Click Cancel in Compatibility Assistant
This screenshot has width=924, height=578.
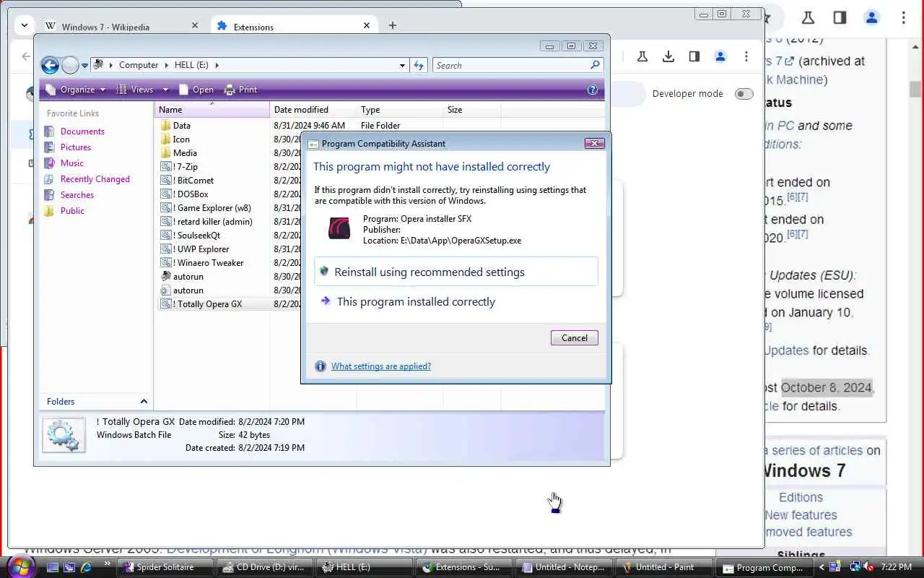tap(575, 338)
